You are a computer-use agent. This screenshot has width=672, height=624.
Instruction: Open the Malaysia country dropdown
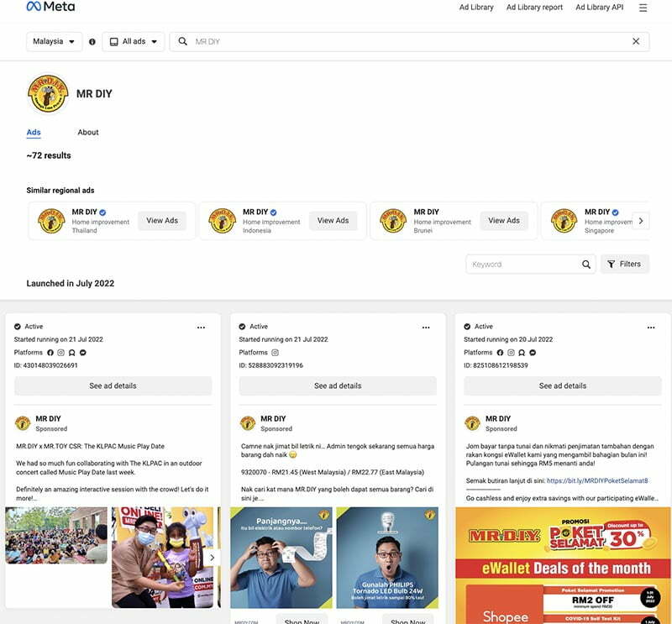pyautogui.click(x=54, y=41)
